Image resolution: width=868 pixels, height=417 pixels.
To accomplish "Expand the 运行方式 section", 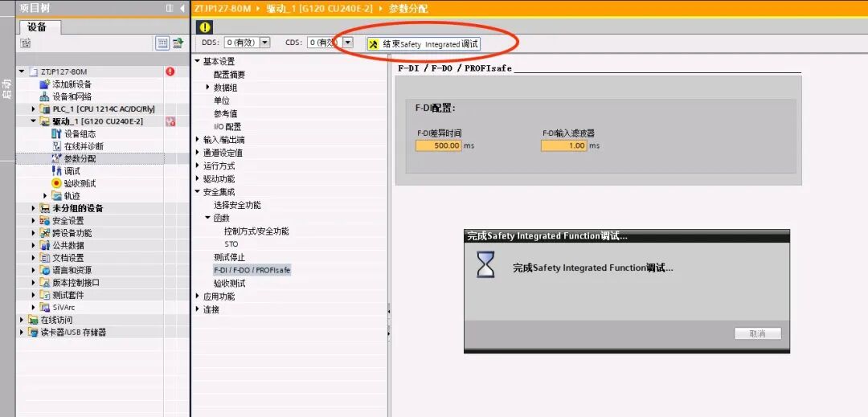I will 197,166.
